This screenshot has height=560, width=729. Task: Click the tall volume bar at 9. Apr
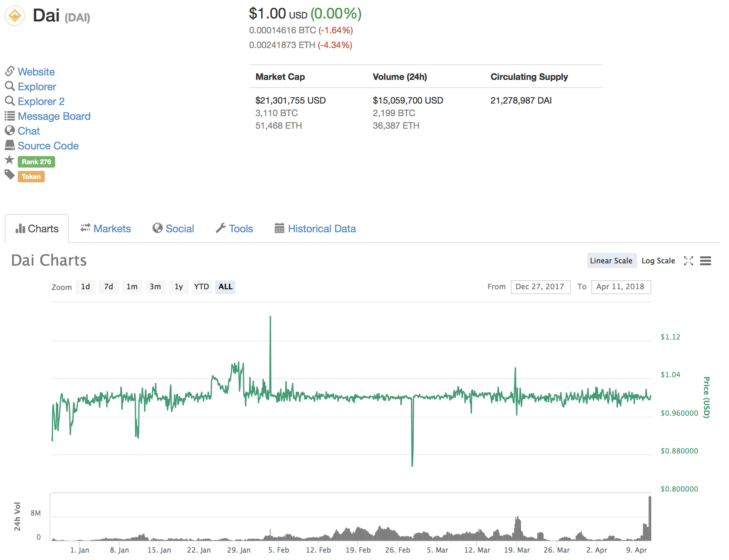[x=650, y=518]
